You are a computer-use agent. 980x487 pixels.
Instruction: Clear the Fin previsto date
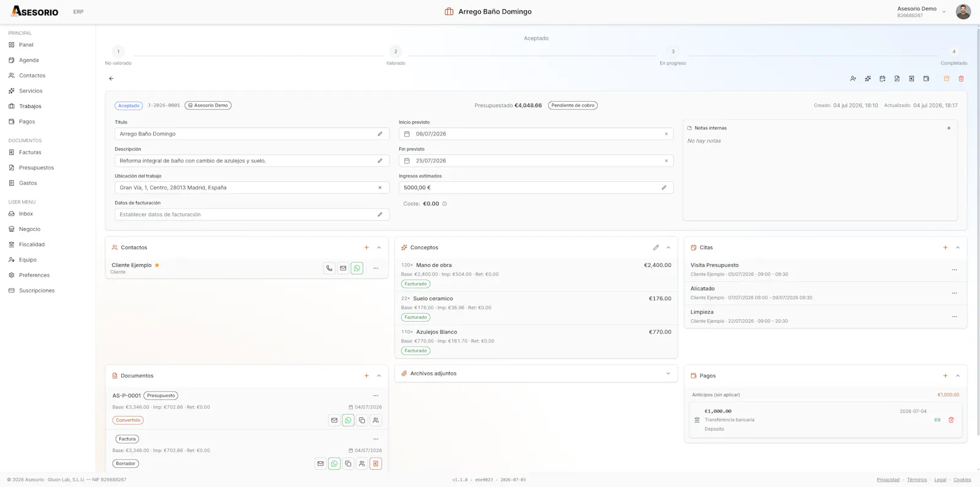[666, 160]
